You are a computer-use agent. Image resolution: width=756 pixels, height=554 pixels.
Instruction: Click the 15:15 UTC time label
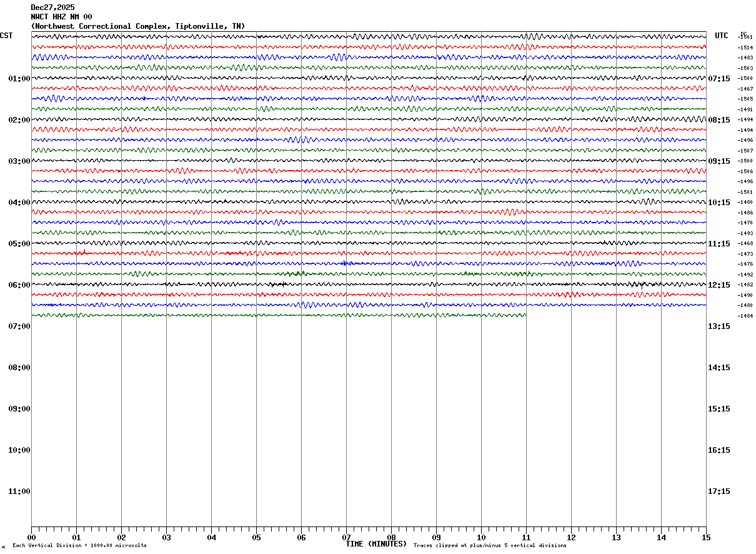coord(719,409)
